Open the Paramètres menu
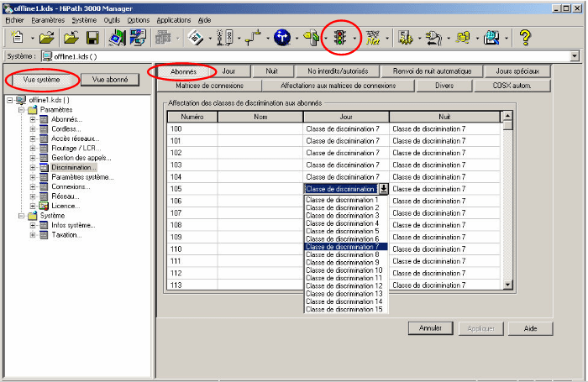The height and width of the screenshot is (382, 588). click(48, 20)
